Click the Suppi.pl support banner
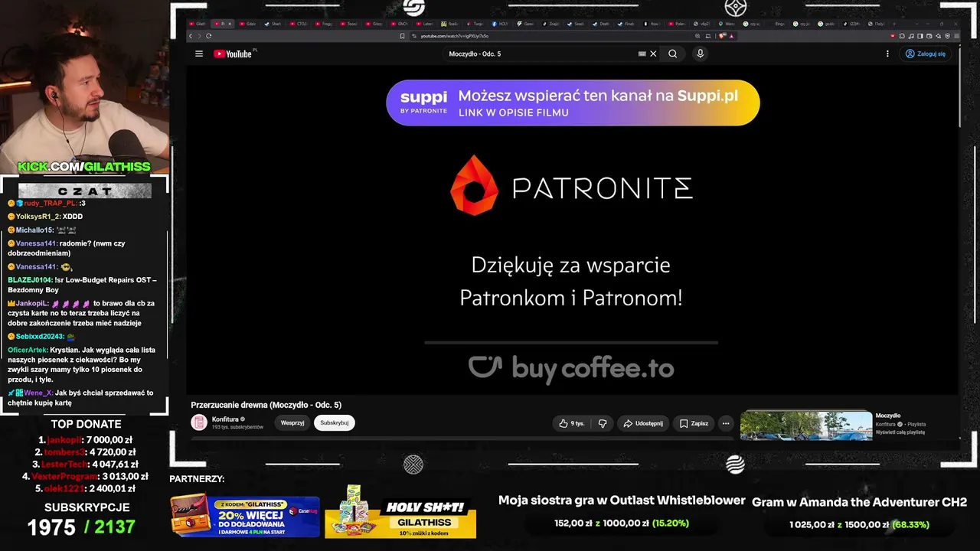The image size is (980, 551). coord(573,103)
